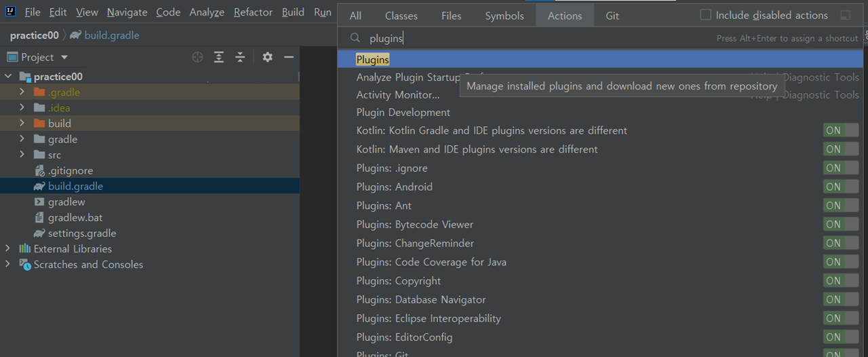Toggle Kotlin Maven and IDE plugins versions switch
The height and width of the screenshot is (357, 868).
click(841, 149)
